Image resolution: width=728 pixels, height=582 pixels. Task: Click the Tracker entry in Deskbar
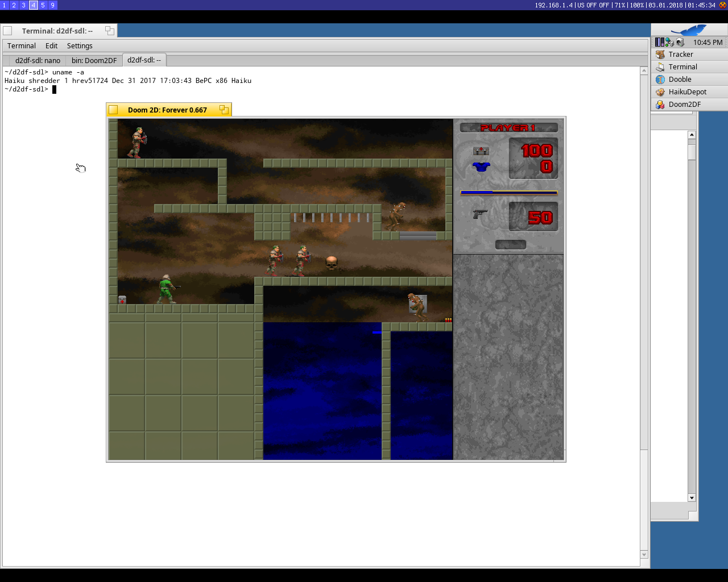(689, 55)
